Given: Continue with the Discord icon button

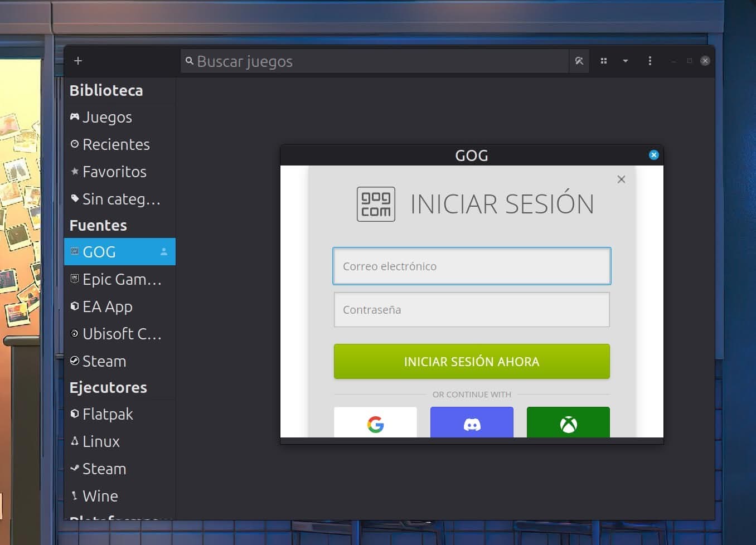Looking at the screenshot, I should coord(472,424).
